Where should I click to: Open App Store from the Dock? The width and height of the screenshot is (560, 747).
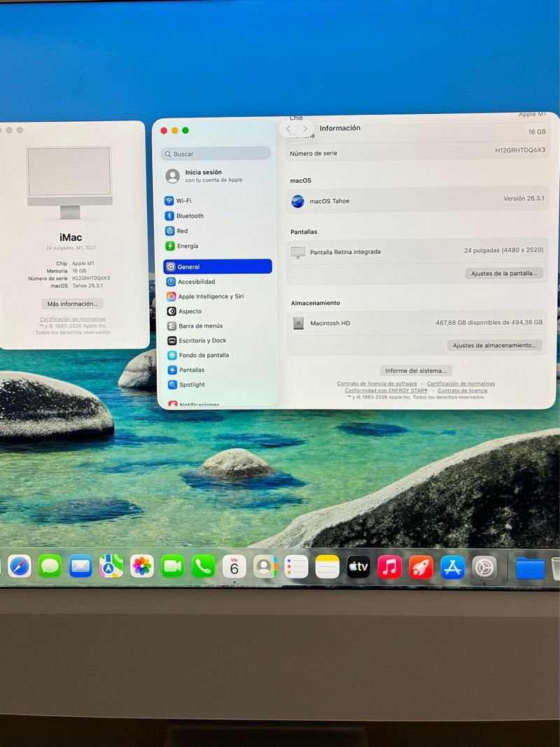point(452,567)
